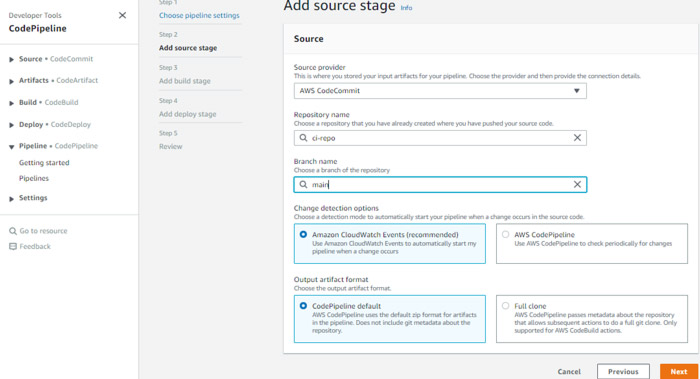Image resolution: width=700 pixels, height=379 pixels.
Task: Select AWS CodePipeline periodic check option
Action: pos(592,243)
